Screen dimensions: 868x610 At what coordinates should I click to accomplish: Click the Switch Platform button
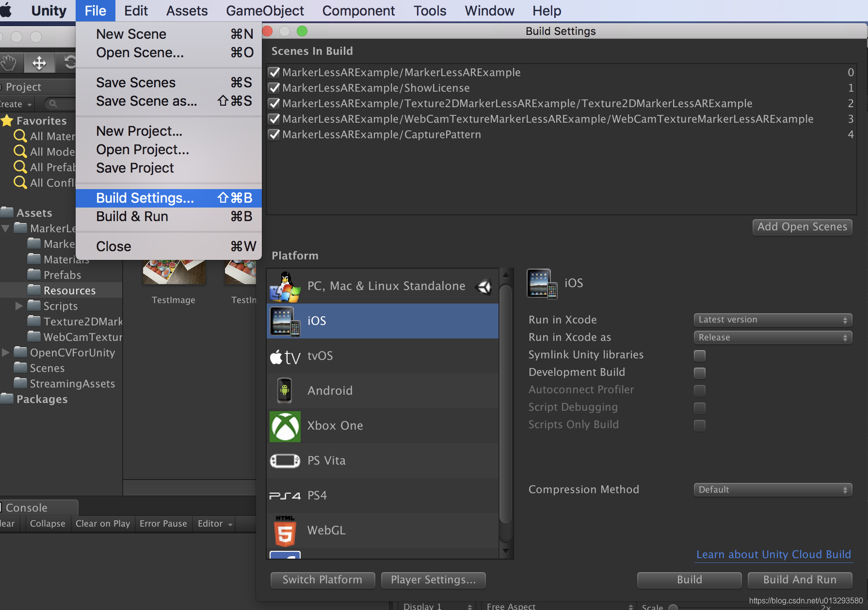coord(322,580)
